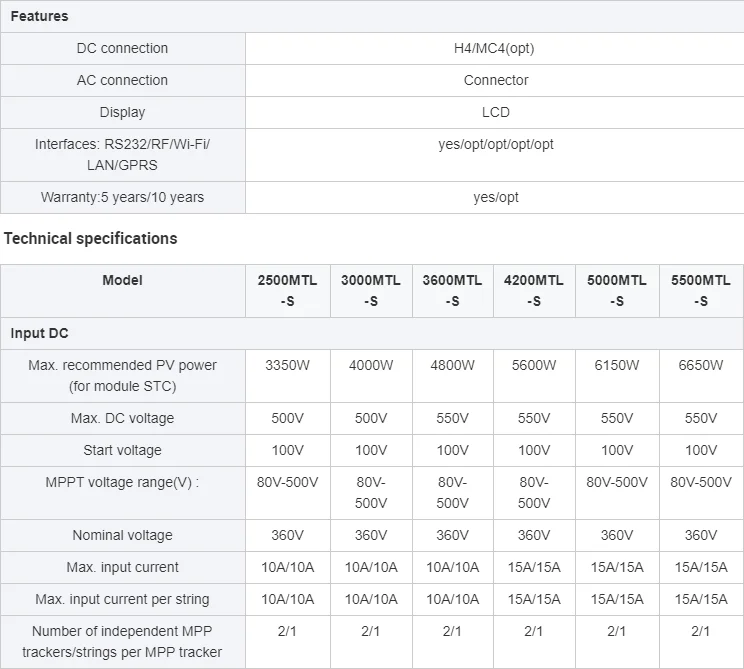
Task: Click the 5500MTL-S column header
Action: (701, 290)
